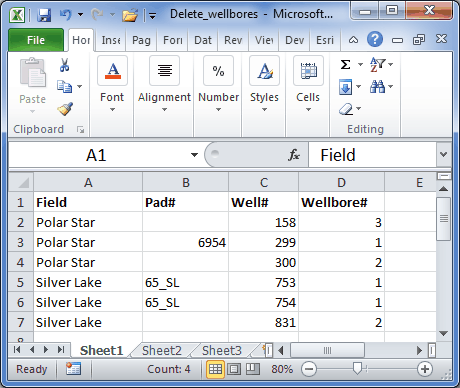This screenshot has width=460, height=388.
Task: Copy selection with the Copy icon
Action: coord(64,86)
